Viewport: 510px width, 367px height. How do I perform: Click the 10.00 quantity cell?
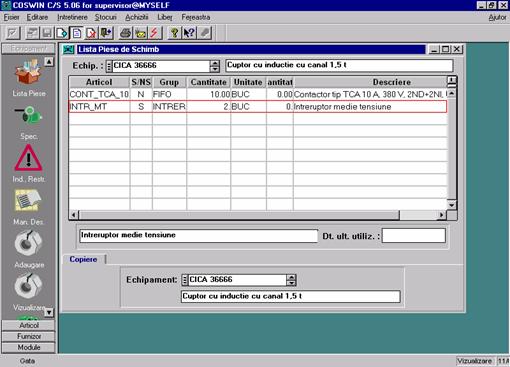tap(209, 94)
